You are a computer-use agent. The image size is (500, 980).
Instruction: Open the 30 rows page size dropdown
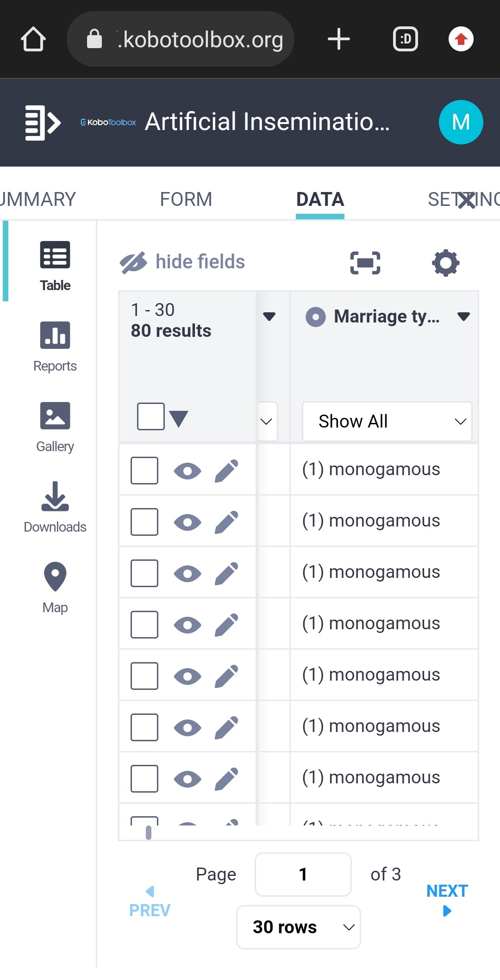[299, 927]
